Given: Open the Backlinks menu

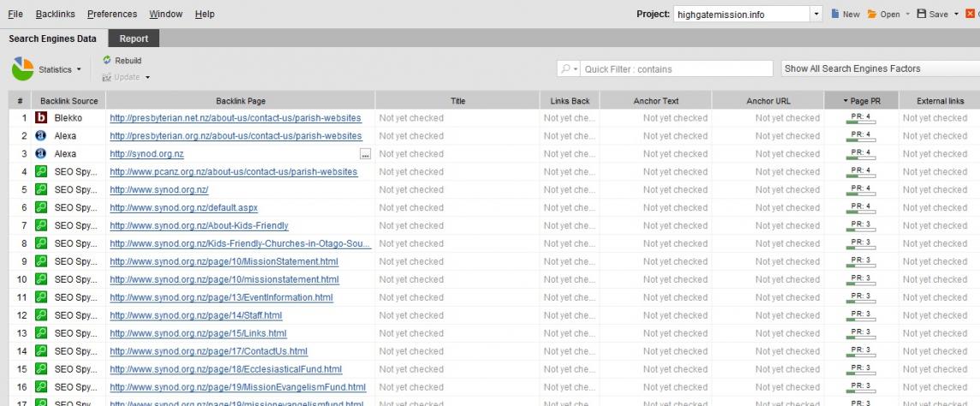Looking at the screenshot, I should (x=57, y=15).
